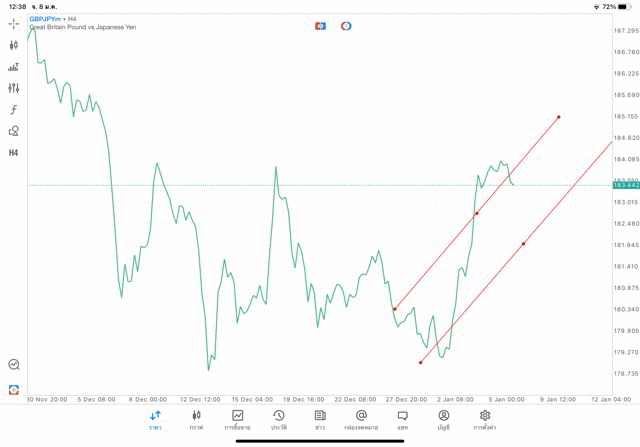Open the symbol search chart icon
The image size is (640, 447).
(14, 365)
